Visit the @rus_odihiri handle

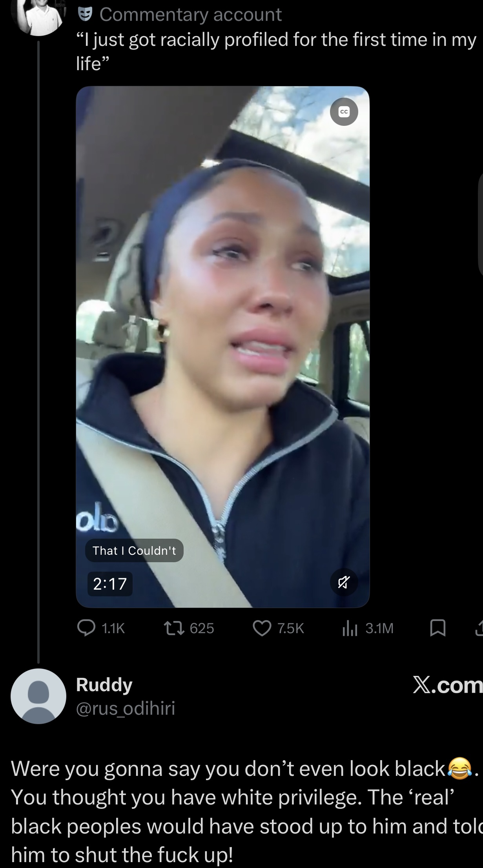[x=125, y=708]
